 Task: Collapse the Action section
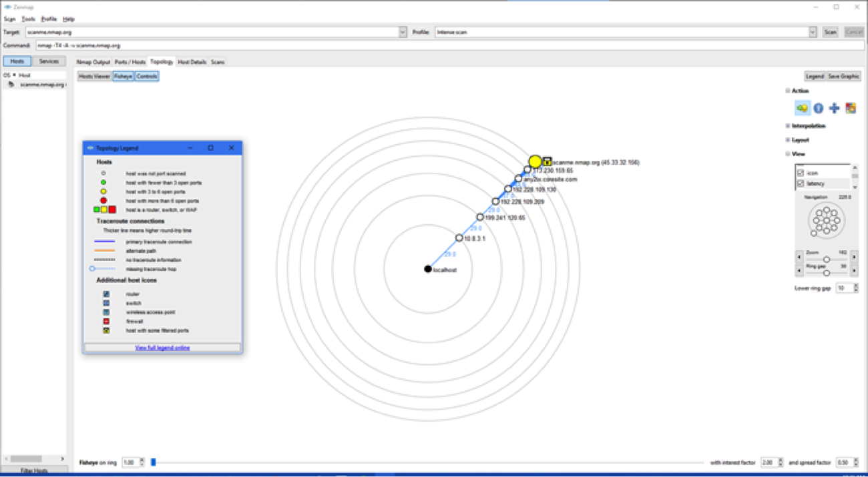[x=788, y=91]
